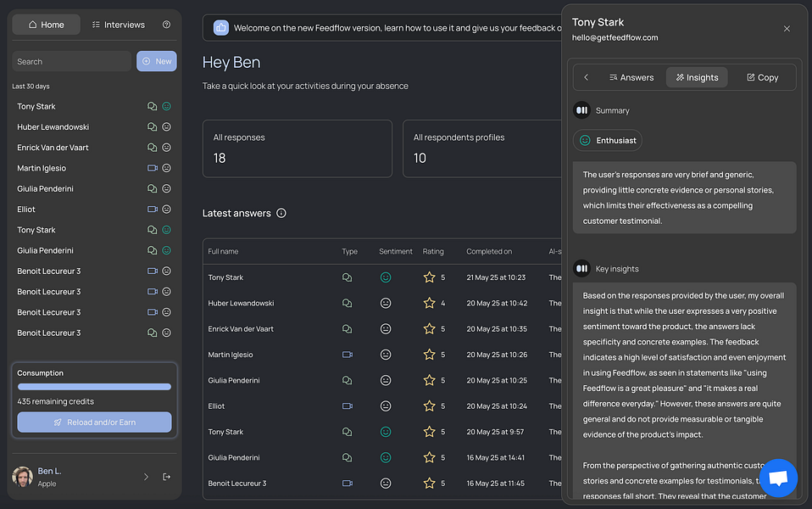Click the green smiley sentiment in Tony Stark table row
Screen dimensions: 812x509
pos(386,277)
